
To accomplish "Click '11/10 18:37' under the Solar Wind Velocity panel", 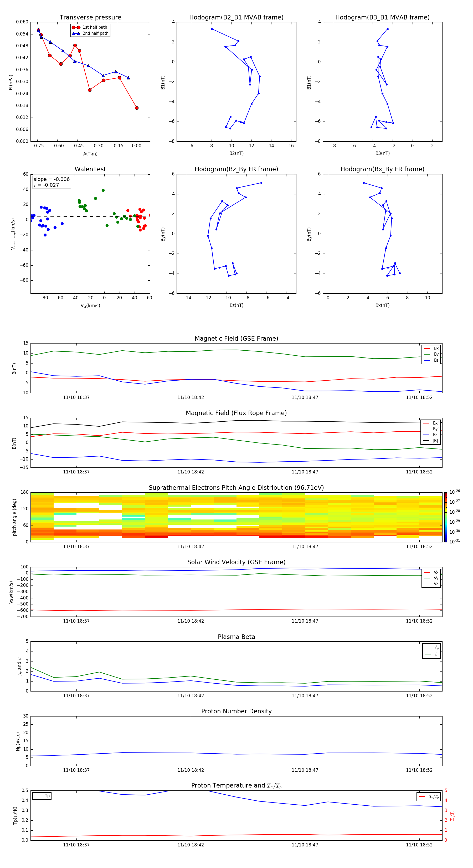I will [x=76, y=621].
